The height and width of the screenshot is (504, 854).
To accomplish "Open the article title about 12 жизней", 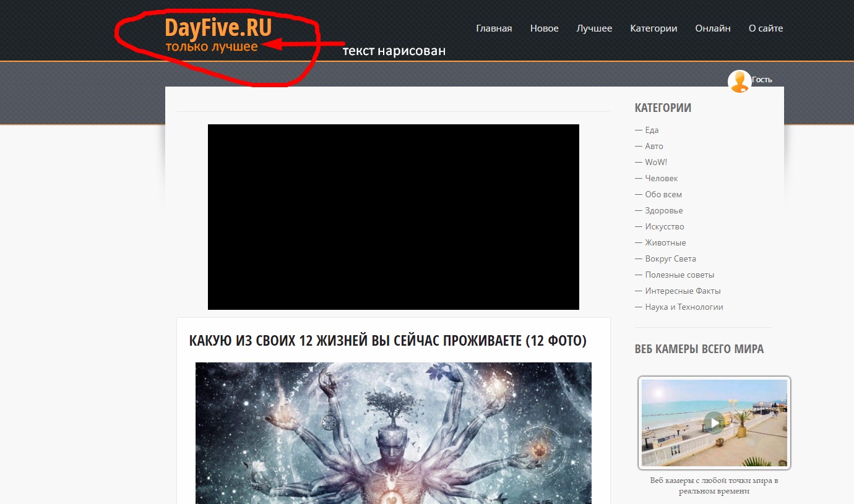I will point(387,341).
